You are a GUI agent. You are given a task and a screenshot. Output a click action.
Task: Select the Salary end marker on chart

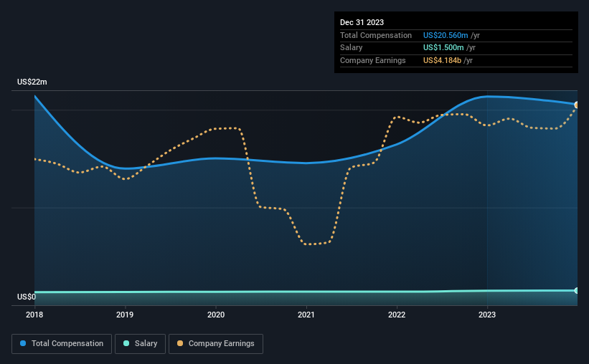pyautogui.click(x=577, y=290)
